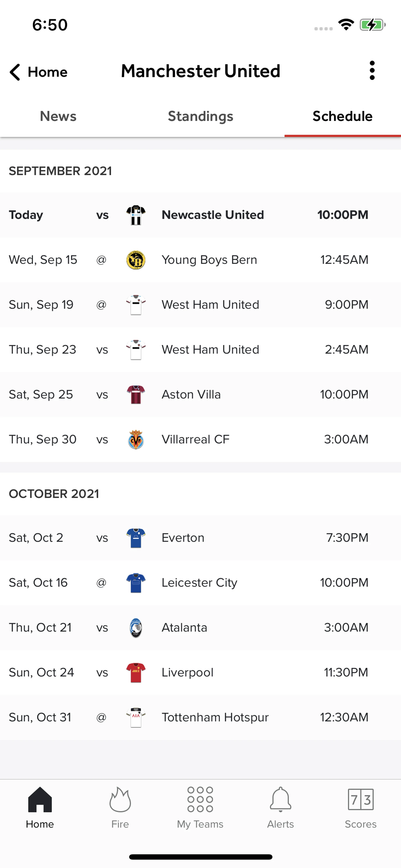The height and width of the screenshot is (868, 401).
Task: Switch to the News tab
Action: click(58, 116)
